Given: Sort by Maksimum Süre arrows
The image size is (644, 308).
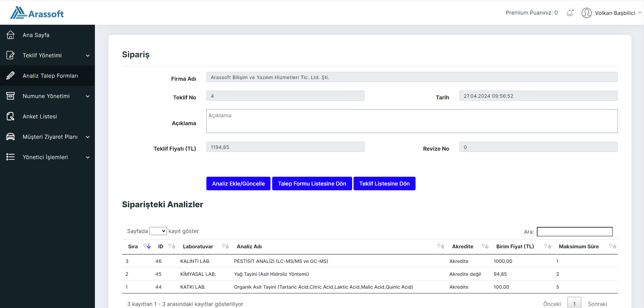Looking at the screenshot, I should [612, 246].
